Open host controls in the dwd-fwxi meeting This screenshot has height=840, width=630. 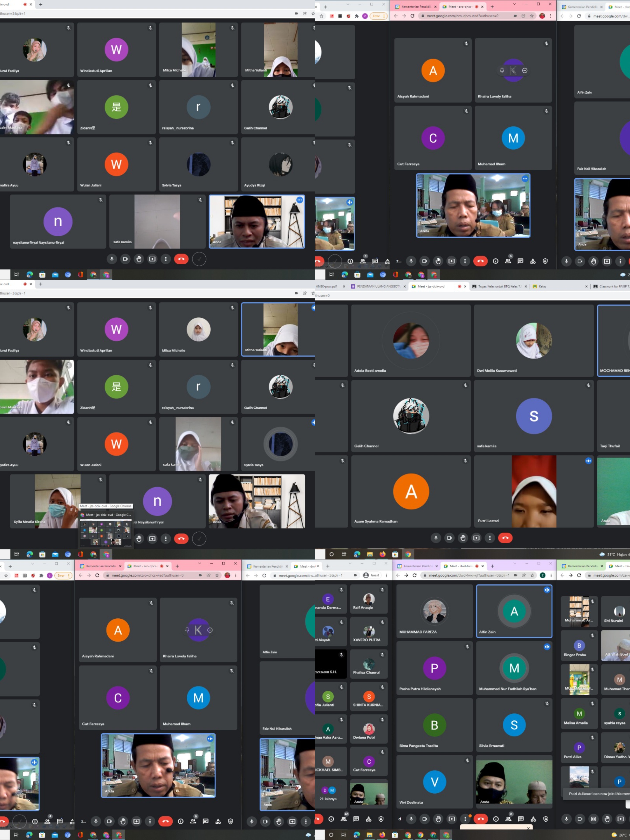click(x=546, y=819)
